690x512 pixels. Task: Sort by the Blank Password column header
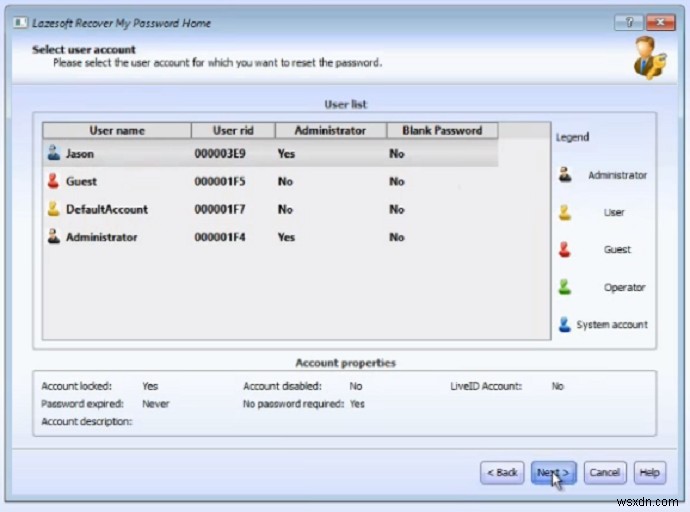coord(442,130)
